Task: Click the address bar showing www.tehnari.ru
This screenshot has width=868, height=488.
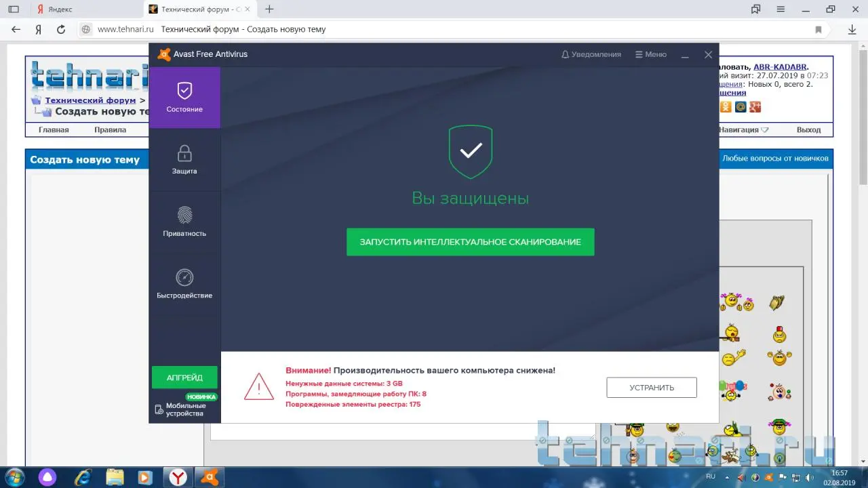Action: [x=448, y=29]
